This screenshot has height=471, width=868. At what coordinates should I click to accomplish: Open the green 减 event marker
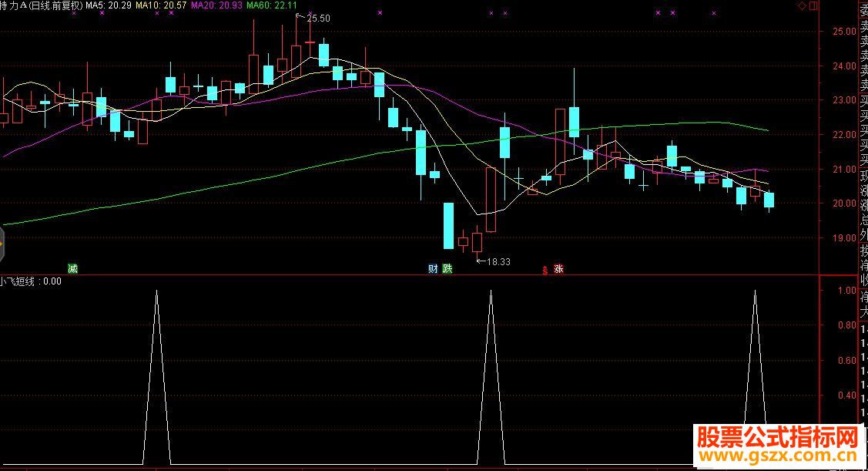(x=72, y=269)
